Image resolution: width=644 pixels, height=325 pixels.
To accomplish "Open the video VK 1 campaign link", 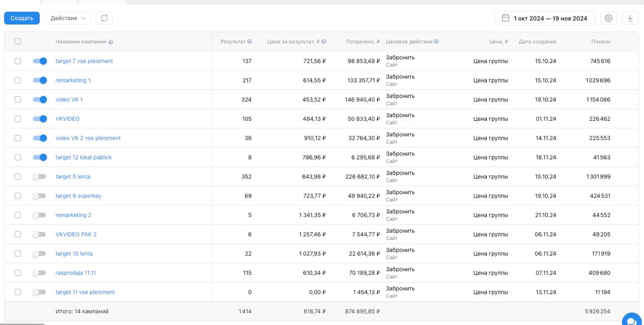I will [69, 100].
